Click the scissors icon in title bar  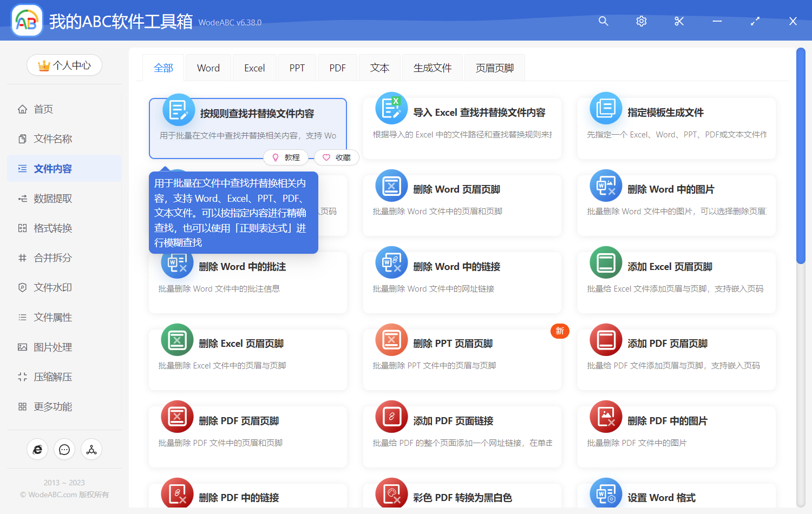pos(679,21)
